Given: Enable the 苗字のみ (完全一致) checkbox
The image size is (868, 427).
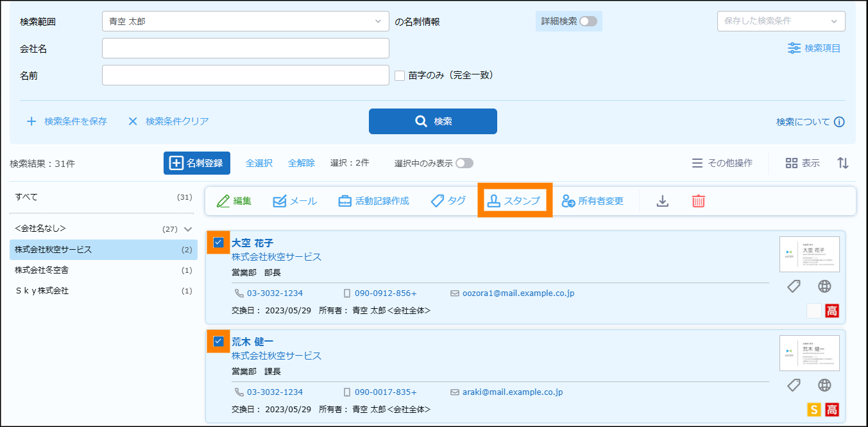Looking at the screenshot, I should [400, 76].
